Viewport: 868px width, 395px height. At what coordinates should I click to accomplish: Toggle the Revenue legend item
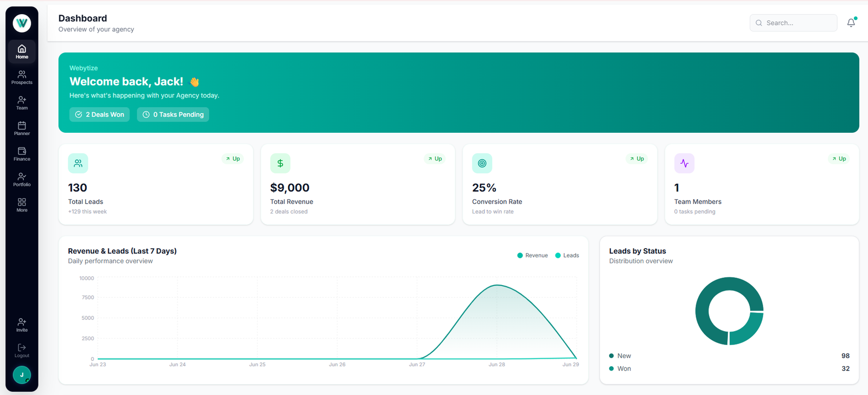pyautogui.click(x=533, y=255)
